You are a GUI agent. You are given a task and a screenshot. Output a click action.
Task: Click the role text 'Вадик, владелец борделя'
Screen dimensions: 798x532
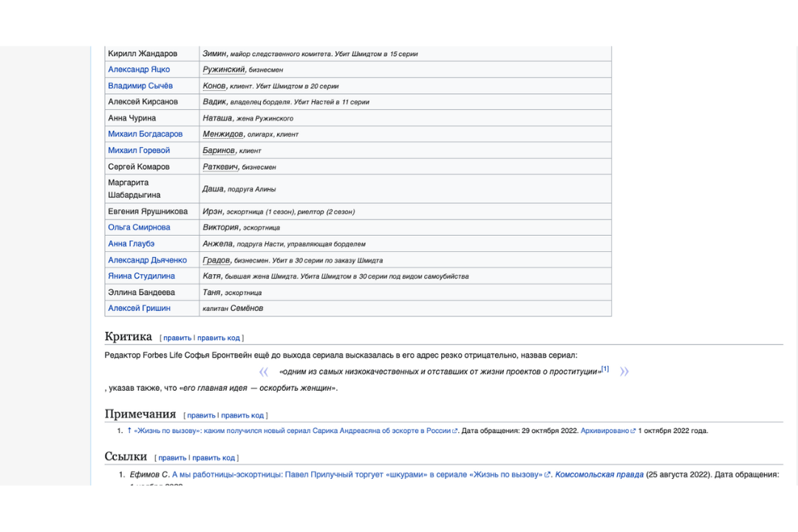click(246, 102)
